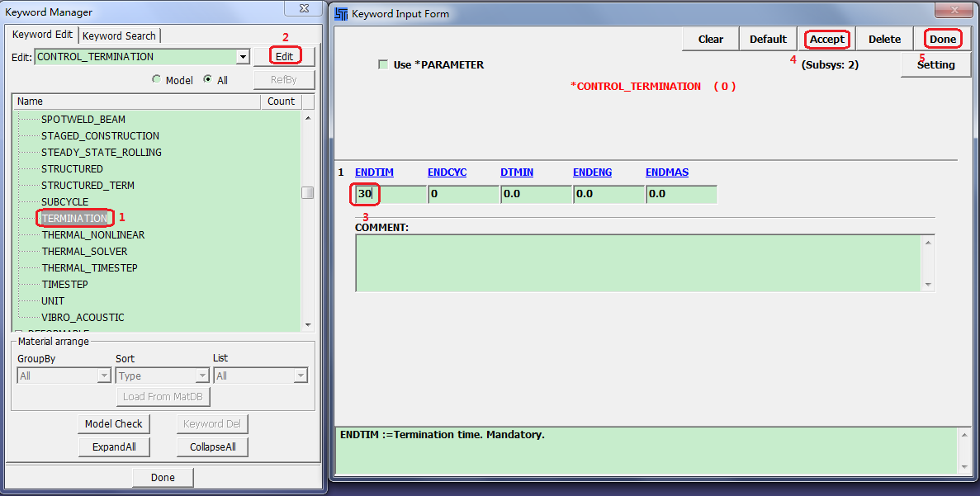
Task: Select THERMAL_TIMESTEP in the keyword tree
Action: [x=89, y=268]
